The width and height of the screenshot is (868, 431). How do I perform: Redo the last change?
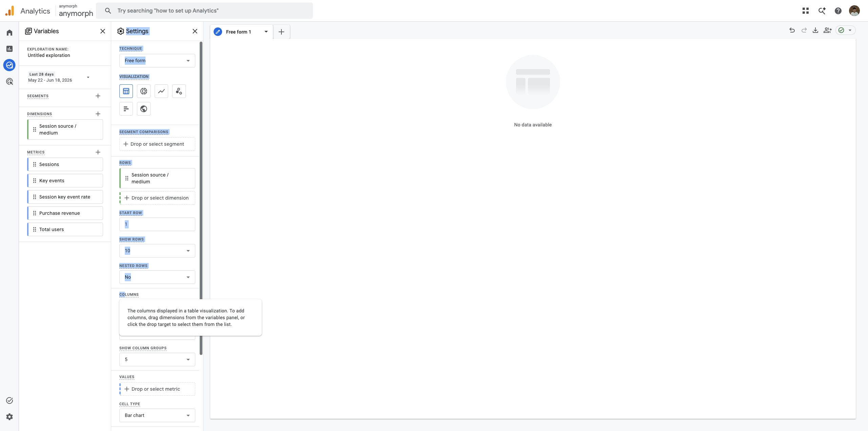pyautogui.click(x=804, y=30)
